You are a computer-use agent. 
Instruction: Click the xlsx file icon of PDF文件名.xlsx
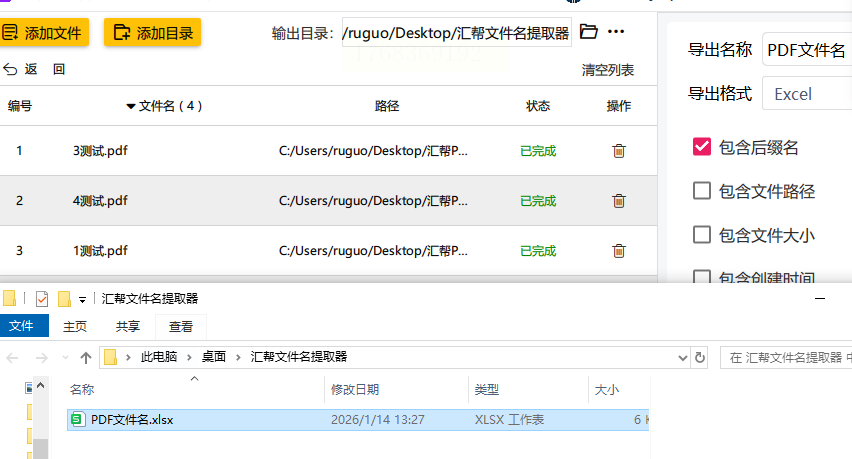tap(78, 419)
